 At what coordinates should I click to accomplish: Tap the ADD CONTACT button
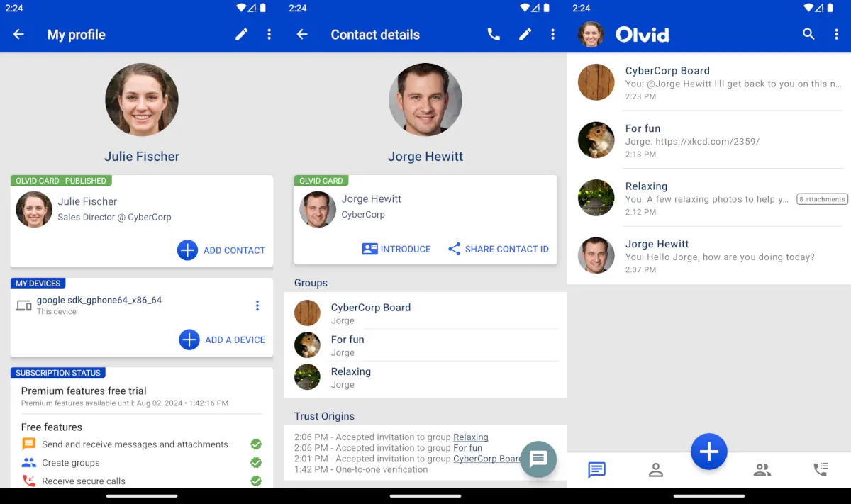[221, 250]
